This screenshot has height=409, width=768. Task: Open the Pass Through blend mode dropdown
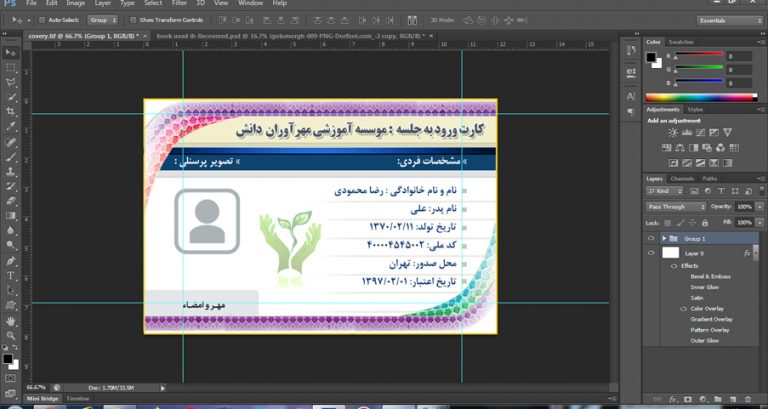[x=676, y=207]
